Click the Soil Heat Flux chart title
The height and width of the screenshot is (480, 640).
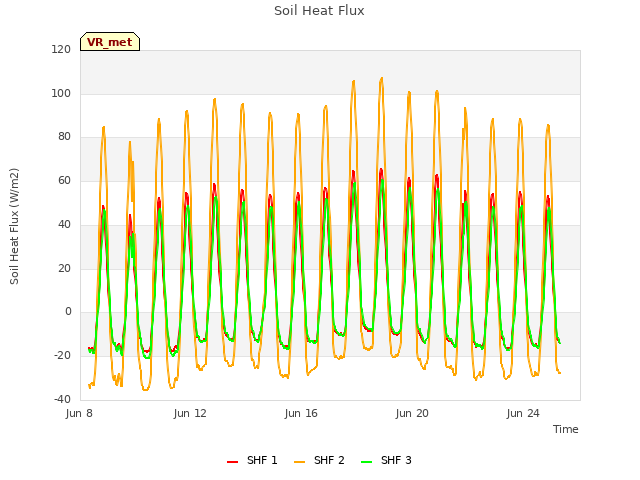pyautogui.click(x=319, y=11)
